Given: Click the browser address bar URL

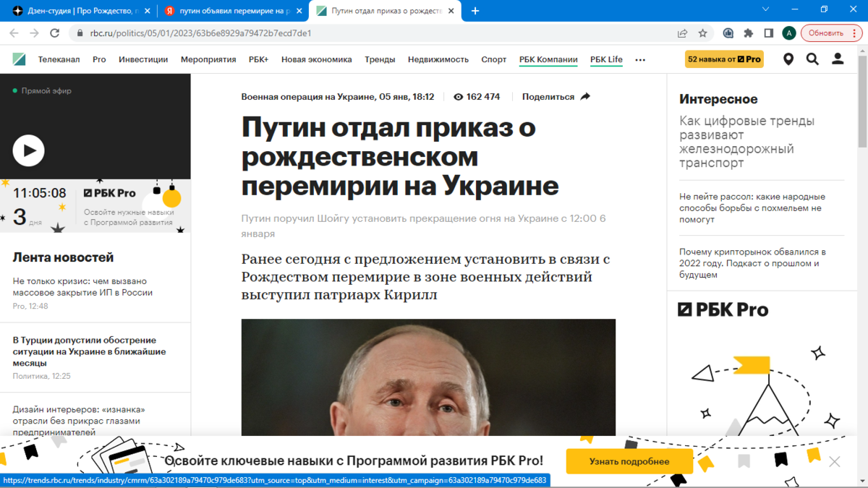Looking at the screenshot, I should 200,33.
